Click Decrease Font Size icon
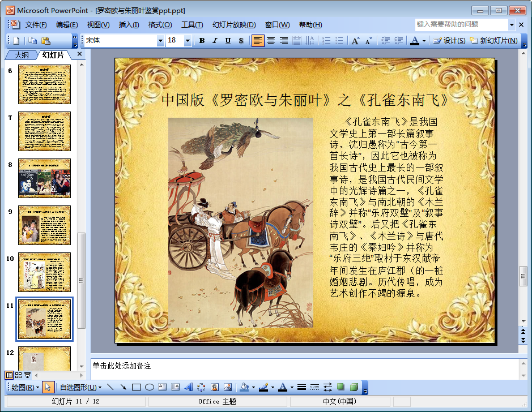Screen dimensions: 532x412 click(x=368, y=41)
